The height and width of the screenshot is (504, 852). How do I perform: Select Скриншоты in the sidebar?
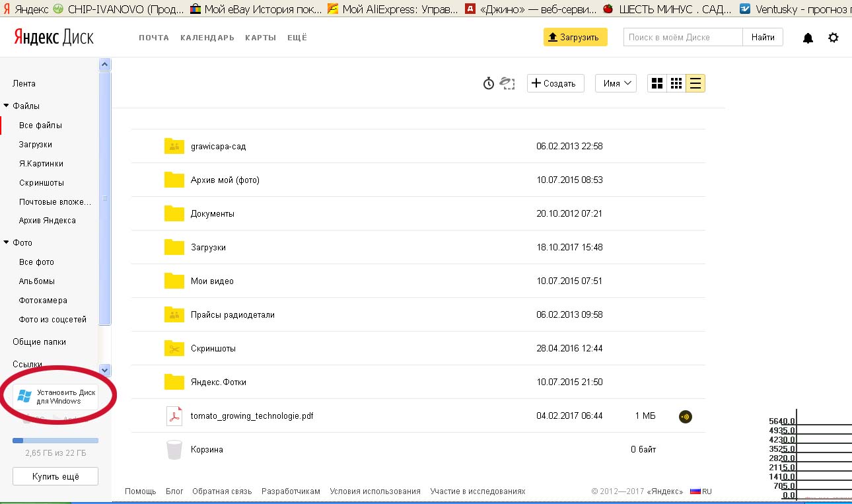click(42, 183)
